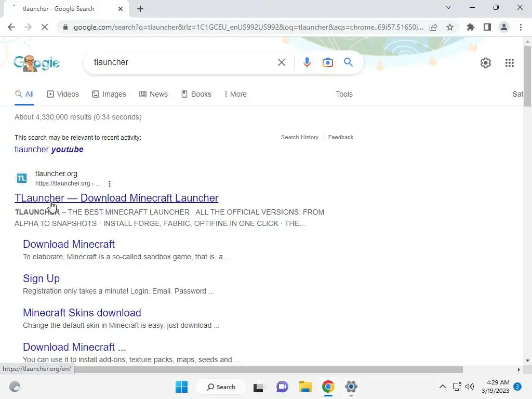Click SafeSearch label at right edge
This screenshot has height=399, width=532.
(517, 95)
